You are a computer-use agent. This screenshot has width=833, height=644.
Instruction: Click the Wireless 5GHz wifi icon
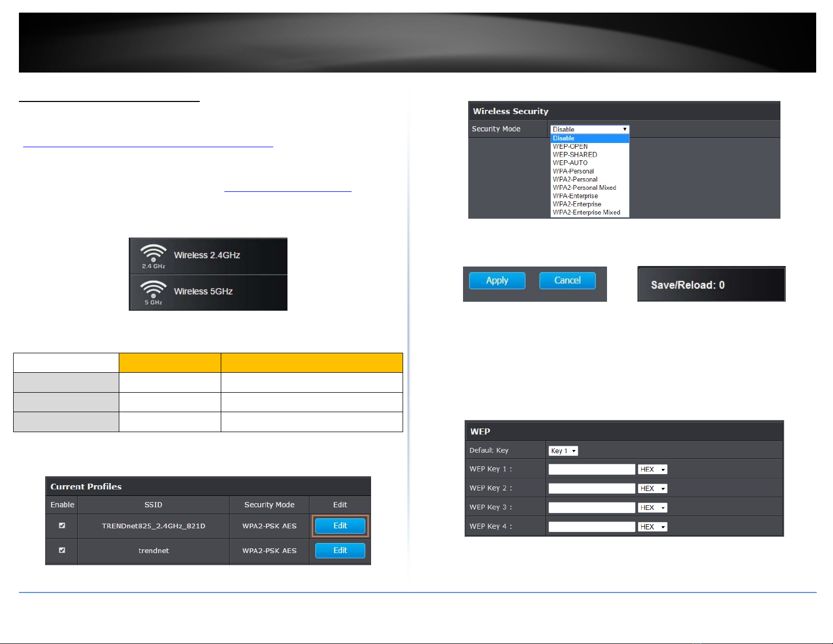(x=153, y=293)
